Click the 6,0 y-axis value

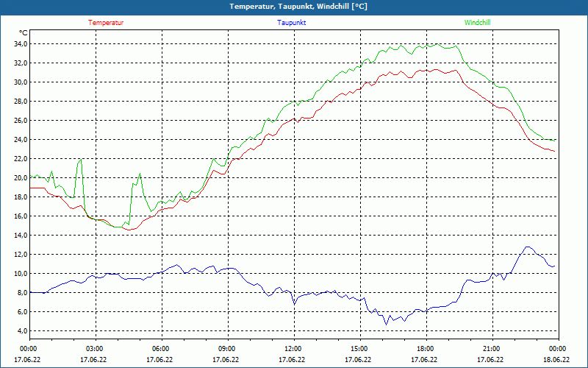pyautogui.click(x=22, y=312)
